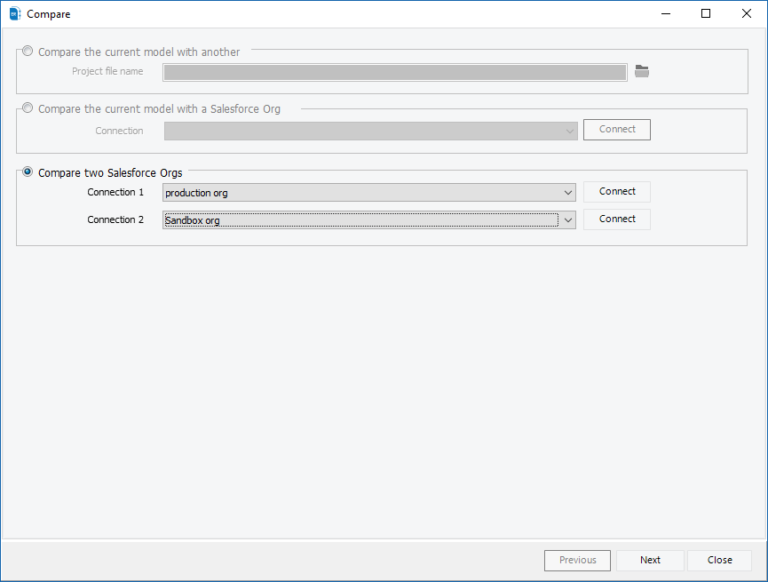
Task: Click the Compare app icon in title bar
Action: coord(14,14)
